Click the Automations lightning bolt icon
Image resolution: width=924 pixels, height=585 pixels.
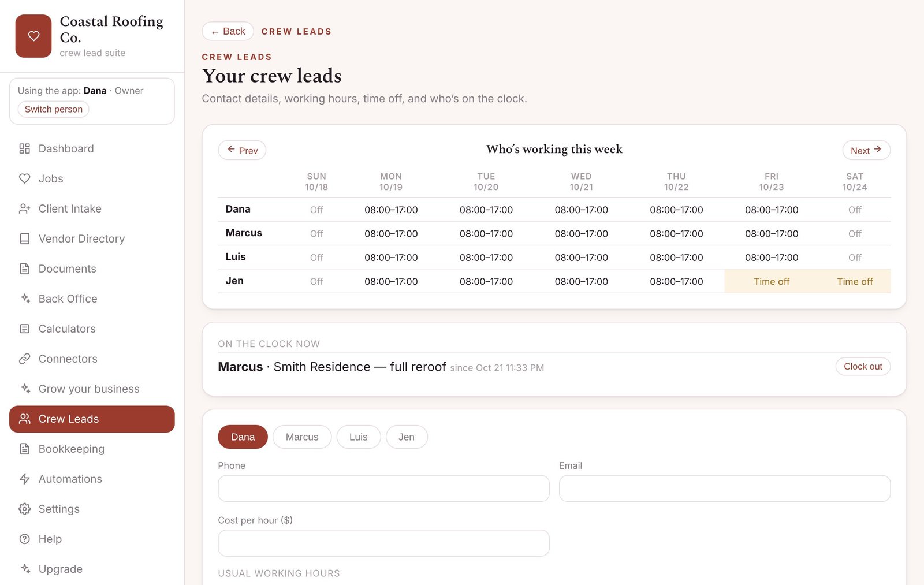24,479
